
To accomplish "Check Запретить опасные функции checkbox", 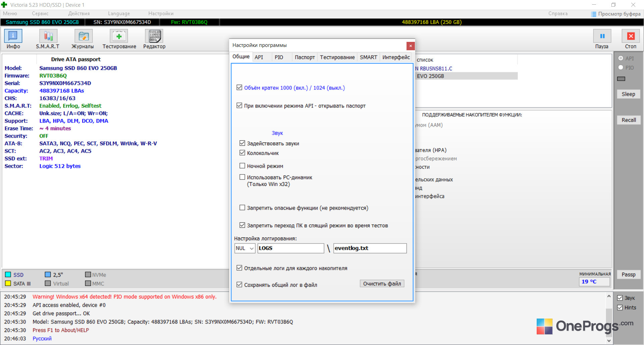I will coord(242,208).
